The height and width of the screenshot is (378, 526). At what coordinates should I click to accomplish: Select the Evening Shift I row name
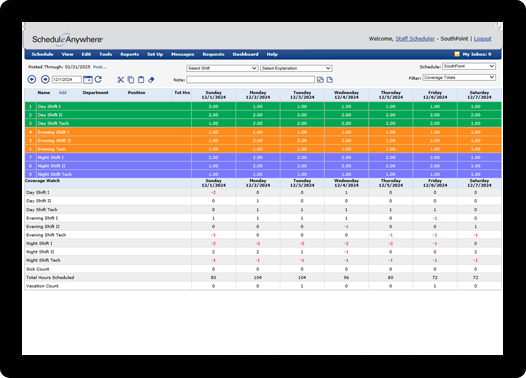tap(53, 132)
